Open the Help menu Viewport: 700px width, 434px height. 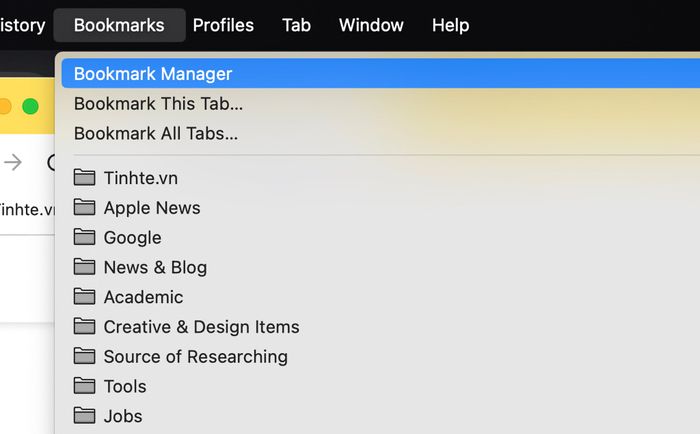[x=450, y=25]
